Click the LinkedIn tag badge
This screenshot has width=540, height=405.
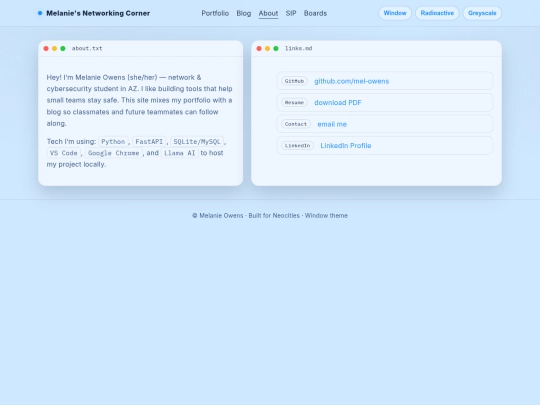click(298, 146)
